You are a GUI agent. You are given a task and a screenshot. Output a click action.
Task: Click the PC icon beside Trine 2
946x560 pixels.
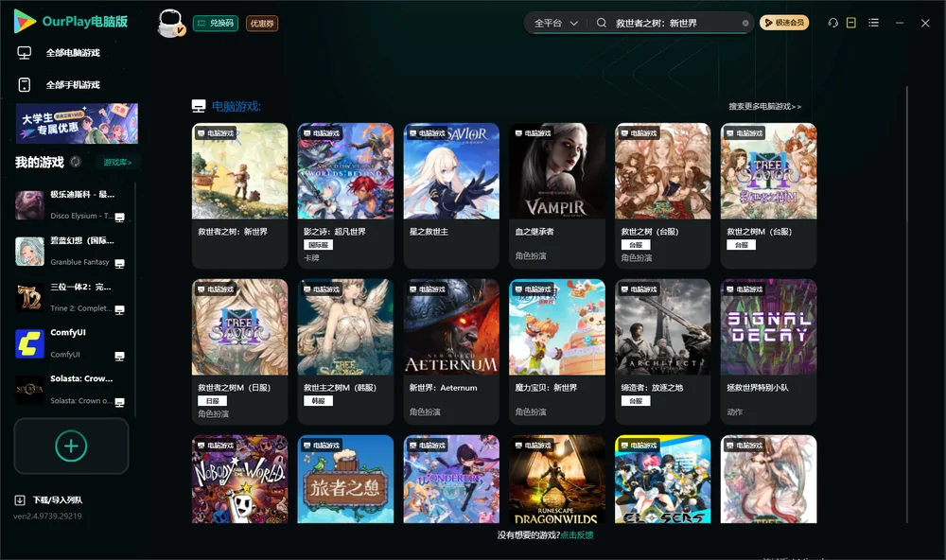click(120, 309)
